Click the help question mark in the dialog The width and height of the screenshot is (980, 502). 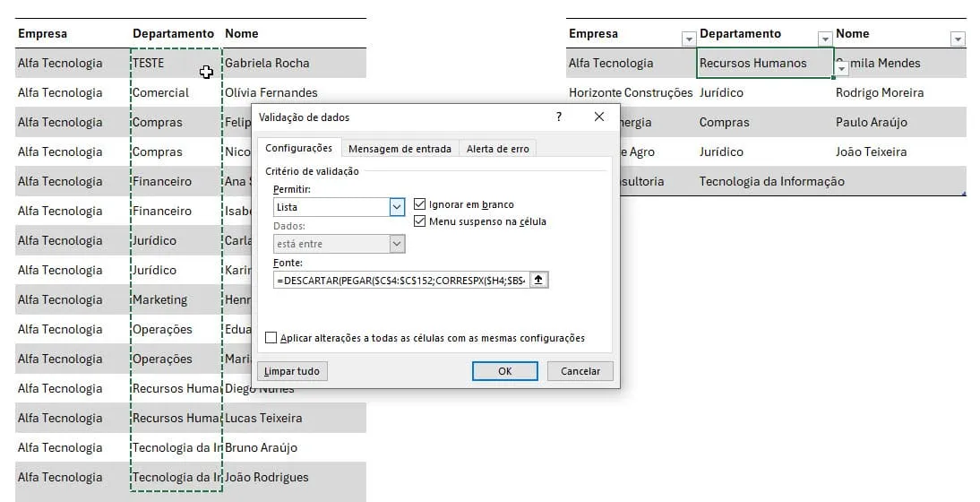point(559,117)
